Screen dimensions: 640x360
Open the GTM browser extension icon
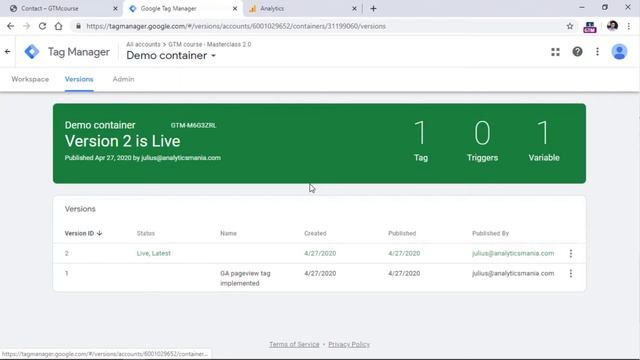tap(590, 27)
